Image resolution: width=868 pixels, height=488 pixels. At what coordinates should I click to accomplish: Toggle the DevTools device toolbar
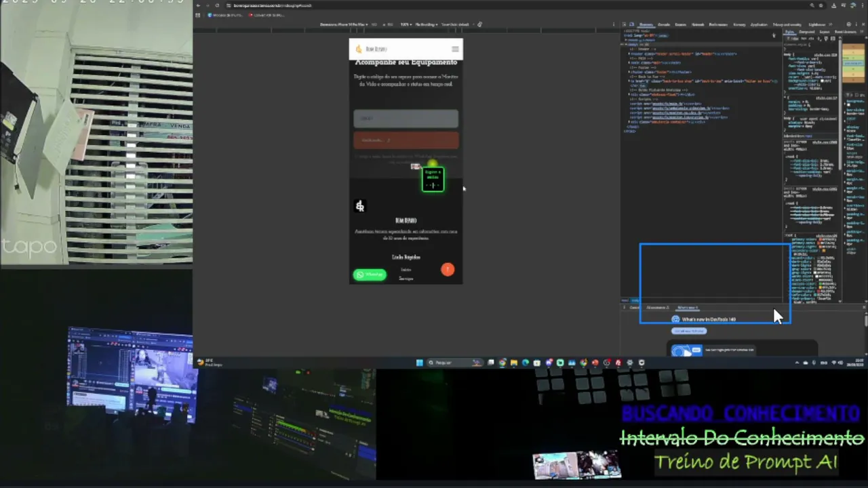pyautogui.click(x=632, y=24)
